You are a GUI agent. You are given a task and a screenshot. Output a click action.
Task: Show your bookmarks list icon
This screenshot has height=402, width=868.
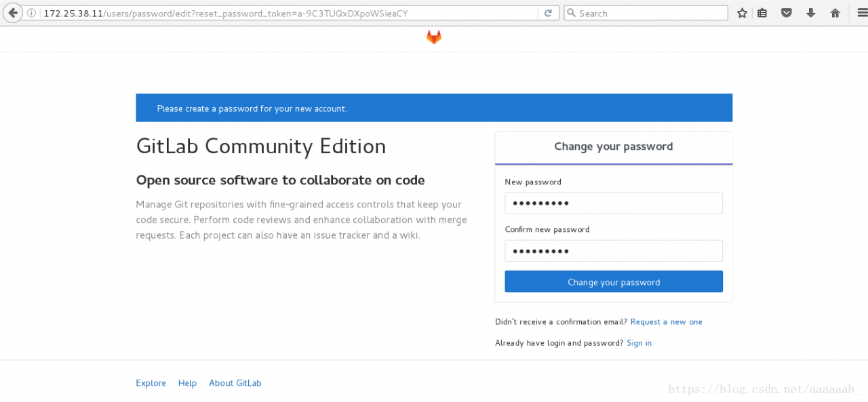point(762,13)
